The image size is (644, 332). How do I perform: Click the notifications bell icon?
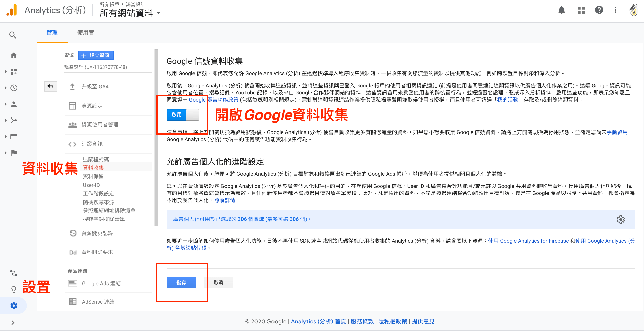tap(562, 10)
